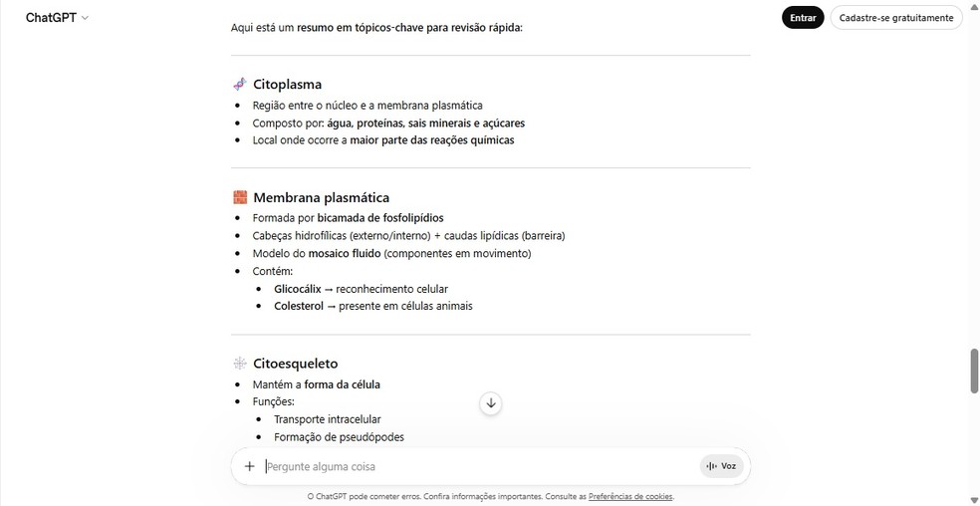Focus the Pergunte alguma coisa input field

coord(478,466)
